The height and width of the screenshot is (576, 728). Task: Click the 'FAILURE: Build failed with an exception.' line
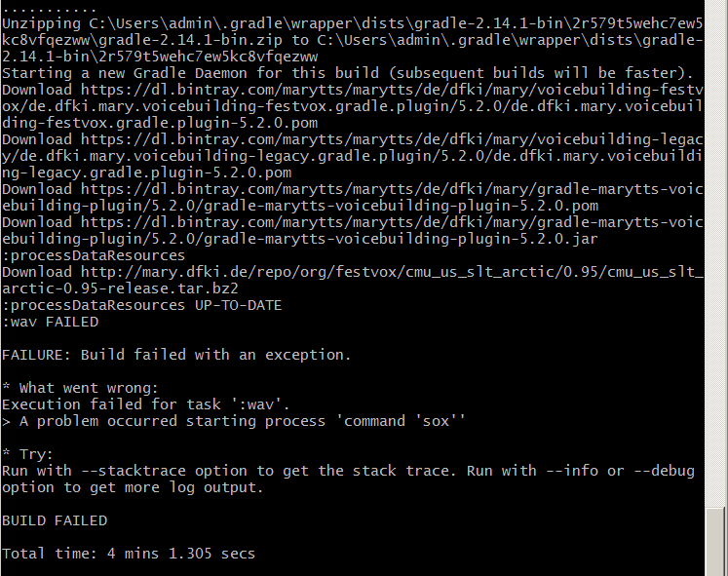coord(176,355)
